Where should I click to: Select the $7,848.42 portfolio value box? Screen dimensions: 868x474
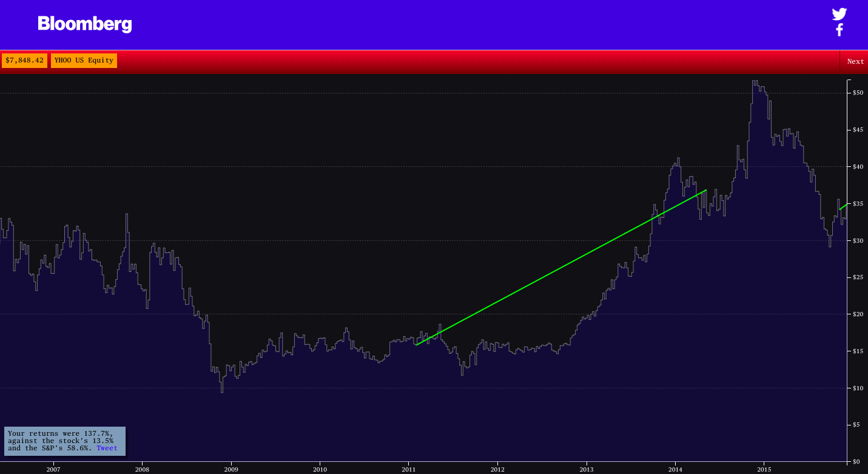pyautogui.click(x=24, y=60)
